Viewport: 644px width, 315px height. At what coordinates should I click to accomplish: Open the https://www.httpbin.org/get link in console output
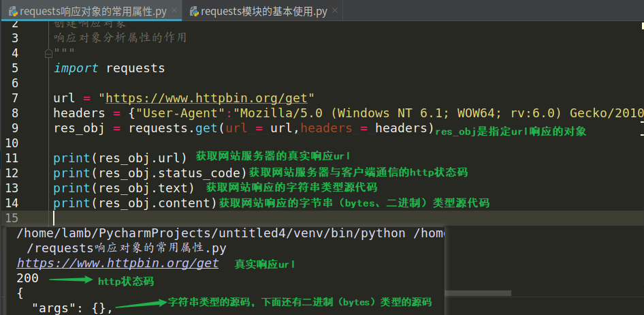pyautogui.click(x=118, y=262)
